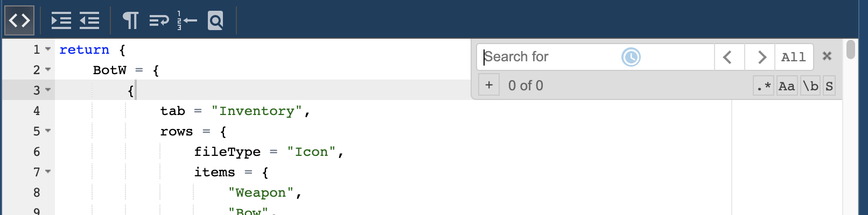The image size is (868, 215).
Task: Toggle case-sensitive search (Aa)
Action: [787, 86]
